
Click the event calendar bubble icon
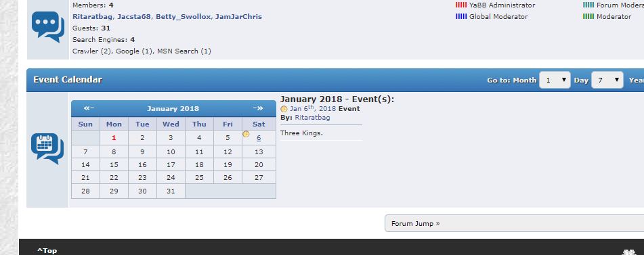[x=47, y=148]
